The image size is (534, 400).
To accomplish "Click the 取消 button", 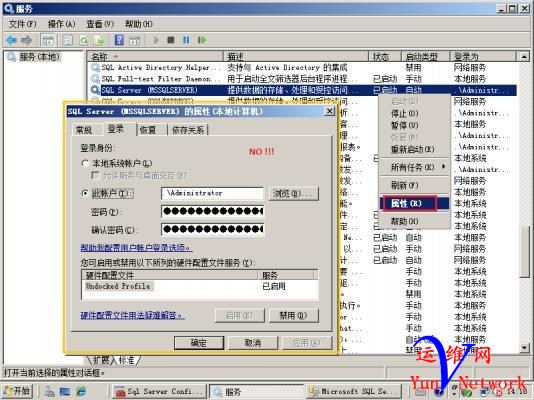I will (253, 343).
